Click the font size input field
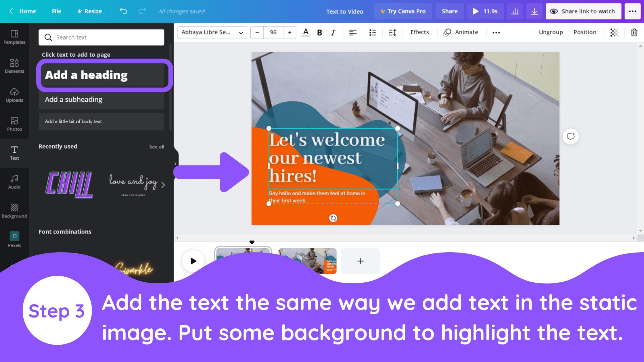Image resolution: width=644 pixels, height=362 pixels. 273,32
